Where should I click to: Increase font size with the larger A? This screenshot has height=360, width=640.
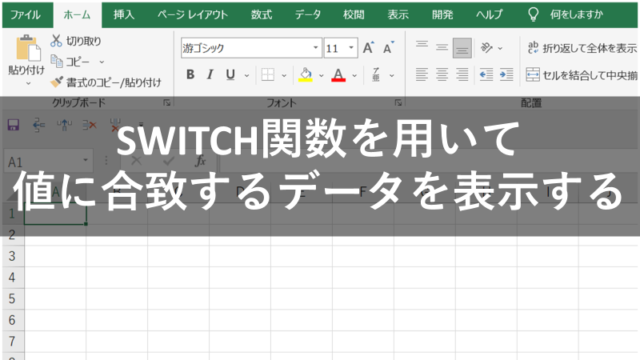(368, 48)
